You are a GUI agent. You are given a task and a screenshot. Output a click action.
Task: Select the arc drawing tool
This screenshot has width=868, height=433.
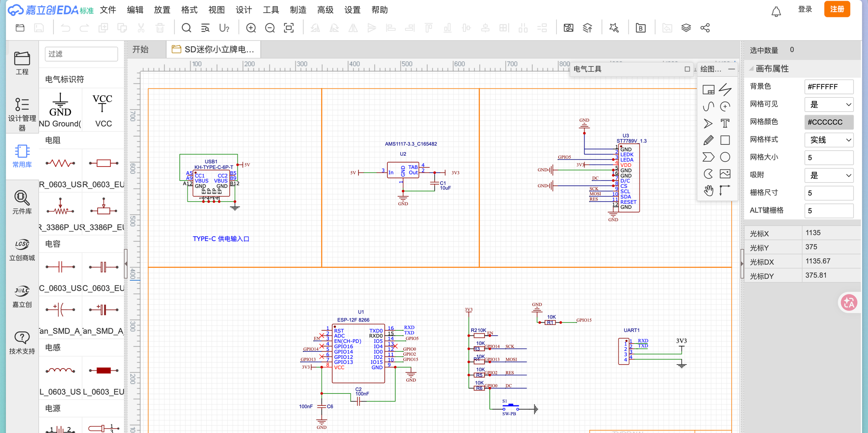coord(725,106)
